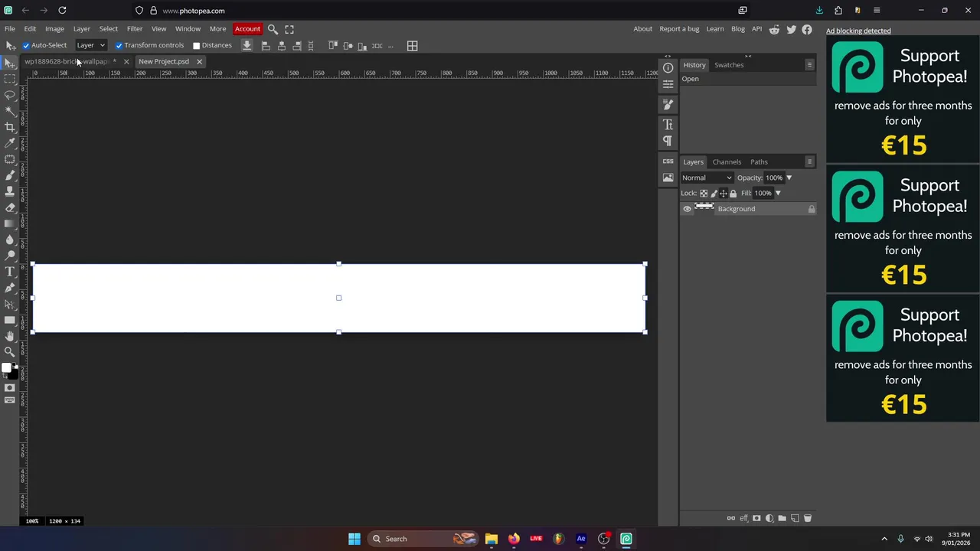
Task: Click the Ad blocking detected link
Action: tap(858, 31)
